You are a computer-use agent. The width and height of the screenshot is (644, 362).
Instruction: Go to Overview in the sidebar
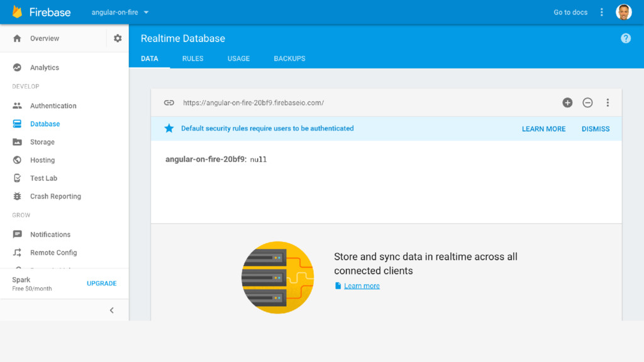click(45, 38)
